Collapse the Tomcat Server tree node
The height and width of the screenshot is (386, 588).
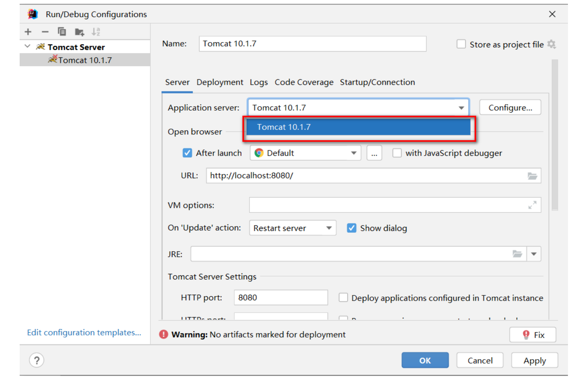pos(27,46)
